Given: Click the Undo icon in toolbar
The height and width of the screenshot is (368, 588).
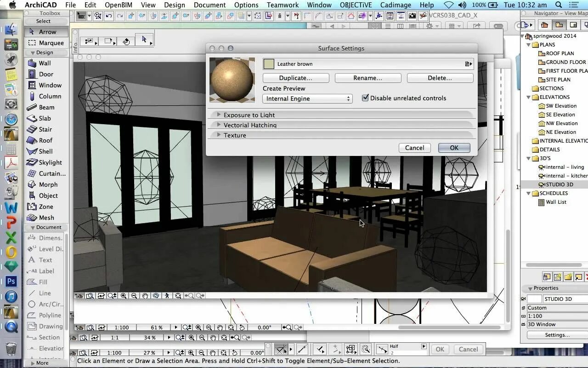Looking at the screenshot, I should [109, 16].
